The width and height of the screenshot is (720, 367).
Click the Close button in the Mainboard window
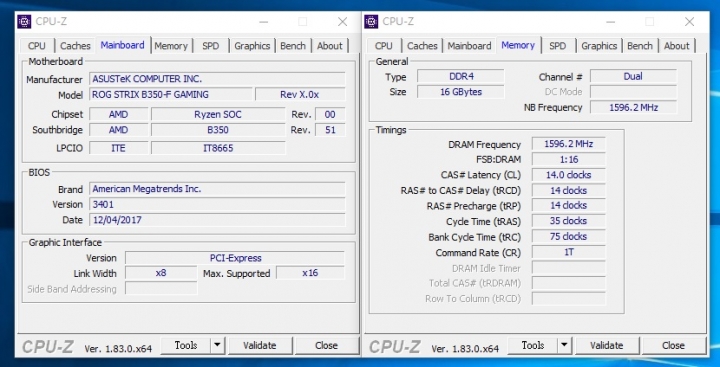[x=326, y=345]
